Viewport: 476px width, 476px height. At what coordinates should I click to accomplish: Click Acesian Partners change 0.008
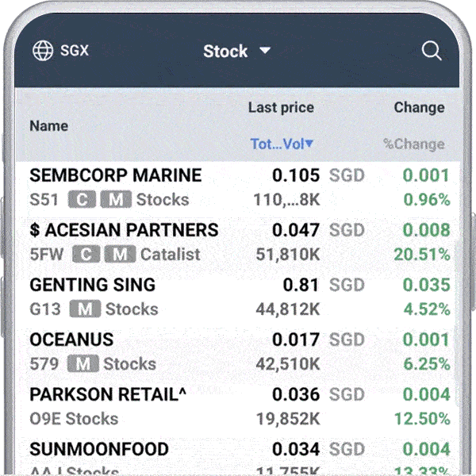click(x=426, y=230)
